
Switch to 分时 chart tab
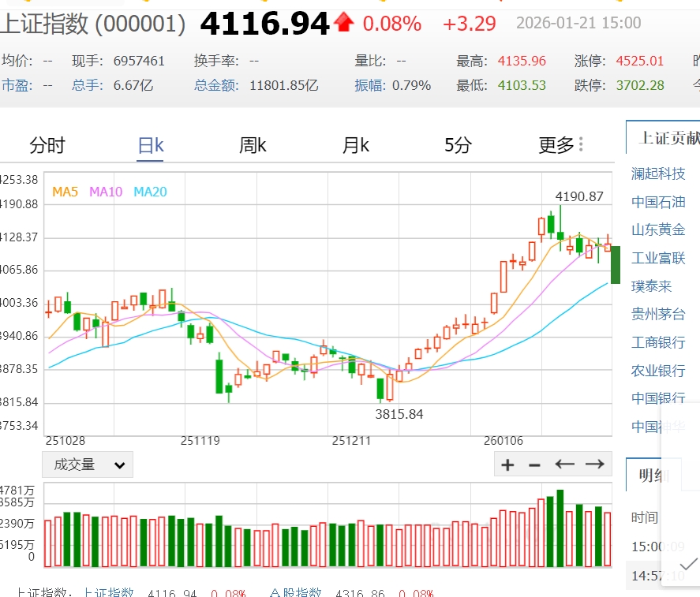pyautogui.click(x=47, y=145)
